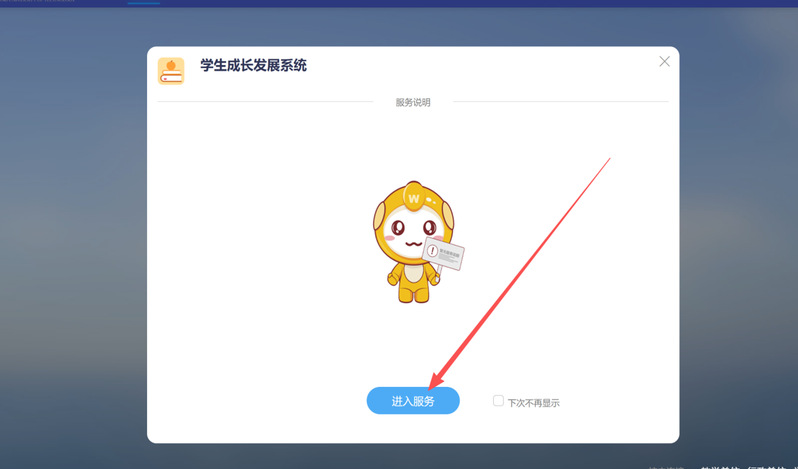Click the highlighted tab in the top navigation bar
Screen dimensions: 798x469
click(x=144, y=3)
